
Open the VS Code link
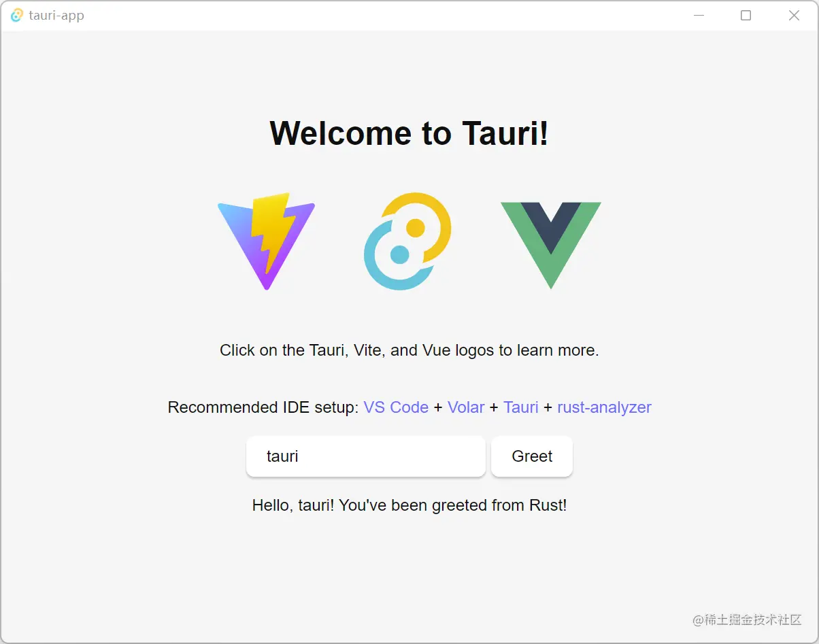(x=396, y=407)
